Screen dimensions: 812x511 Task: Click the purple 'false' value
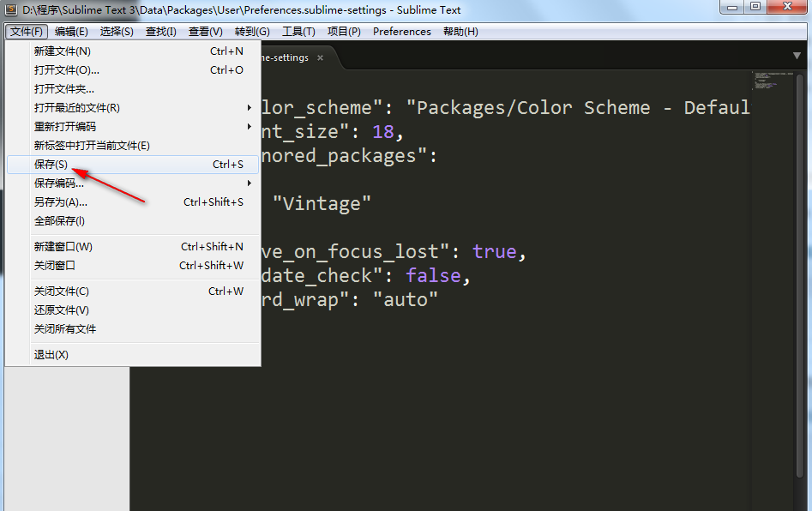(x=433, y=275)
